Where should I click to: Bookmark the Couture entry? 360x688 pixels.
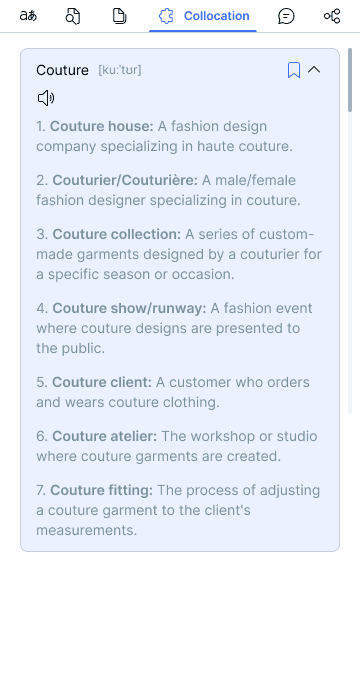coord(294,70)
